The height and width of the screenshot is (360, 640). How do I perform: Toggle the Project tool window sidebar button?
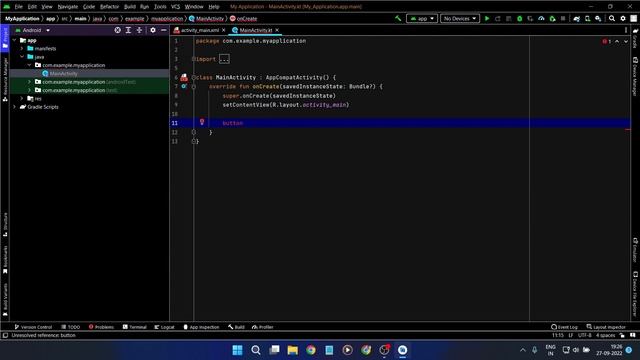5,38
